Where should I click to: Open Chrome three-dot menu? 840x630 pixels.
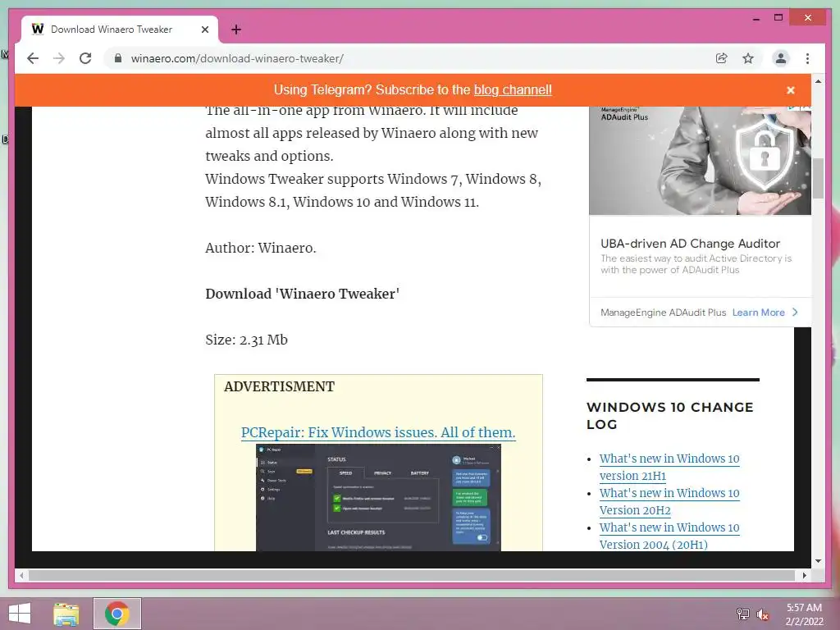[x=807, y=58]
